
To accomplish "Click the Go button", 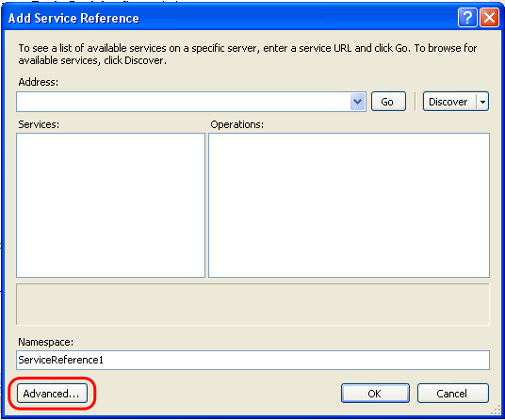I will click(388, 102).
